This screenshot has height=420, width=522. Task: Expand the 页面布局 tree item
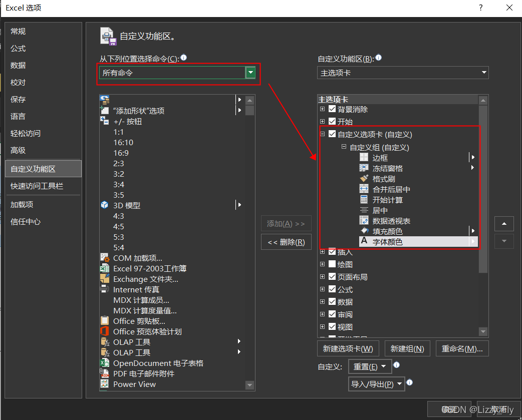[321, 276]
